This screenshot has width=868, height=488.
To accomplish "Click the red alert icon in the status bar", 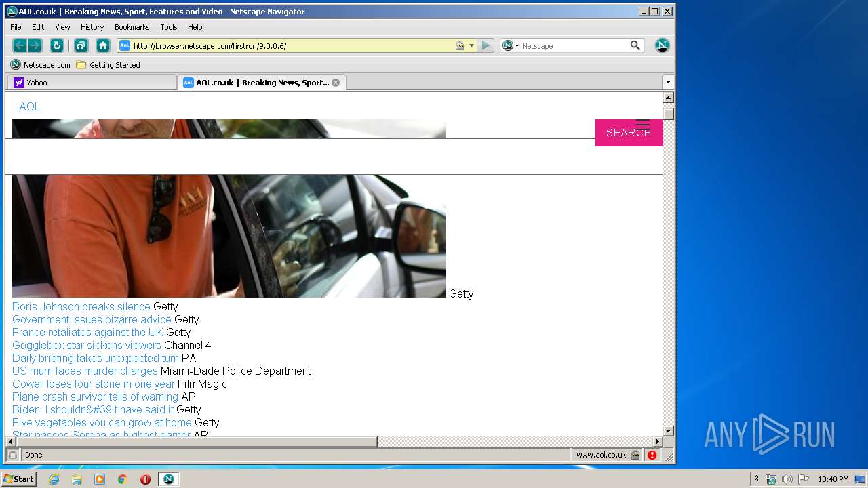I will (x=652, y=455).
